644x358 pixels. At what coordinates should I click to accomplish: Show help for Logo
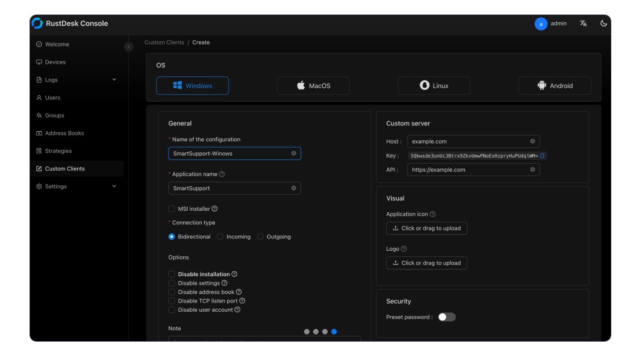pyautogui.click(x=404, y=249)
